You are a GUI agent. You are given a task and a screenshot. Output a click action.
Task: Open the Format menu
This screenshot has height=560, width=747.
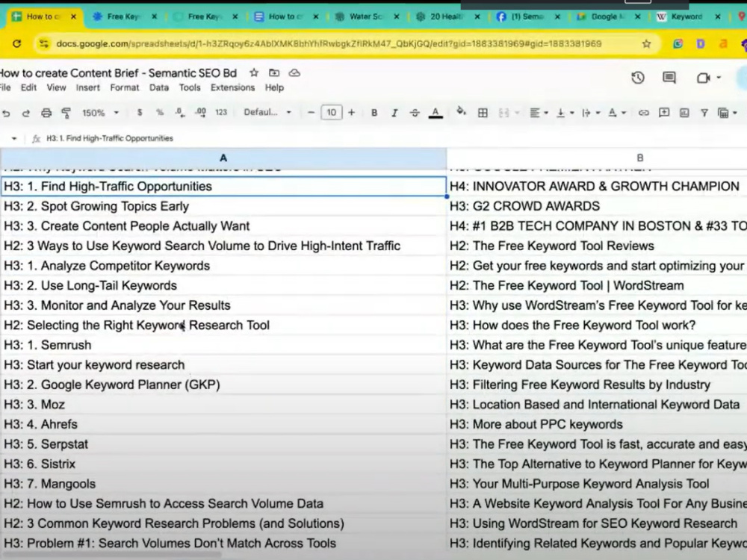125,87
